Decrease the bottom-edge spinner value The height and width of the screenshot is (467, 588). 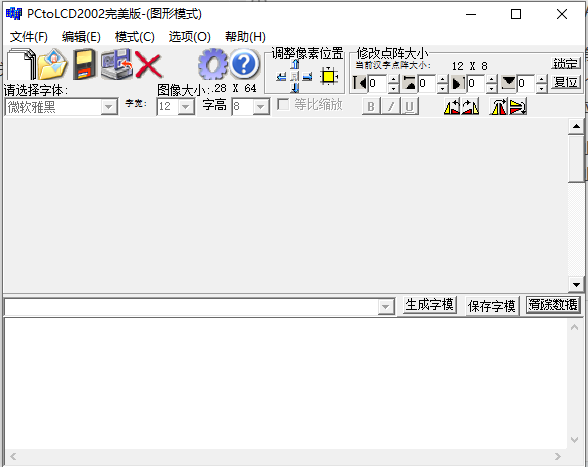[x=541, y=88]
